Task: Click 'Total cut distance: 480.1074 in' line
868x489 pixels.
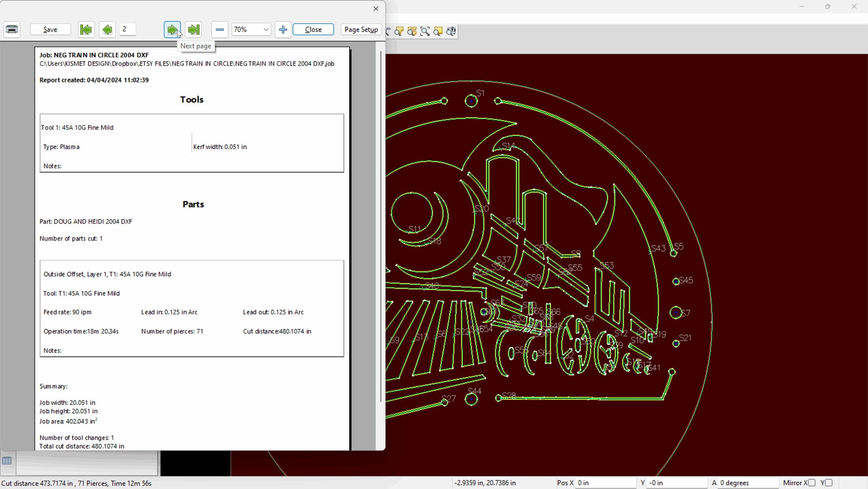Action: pyautogui.click(x=82, y=446)
